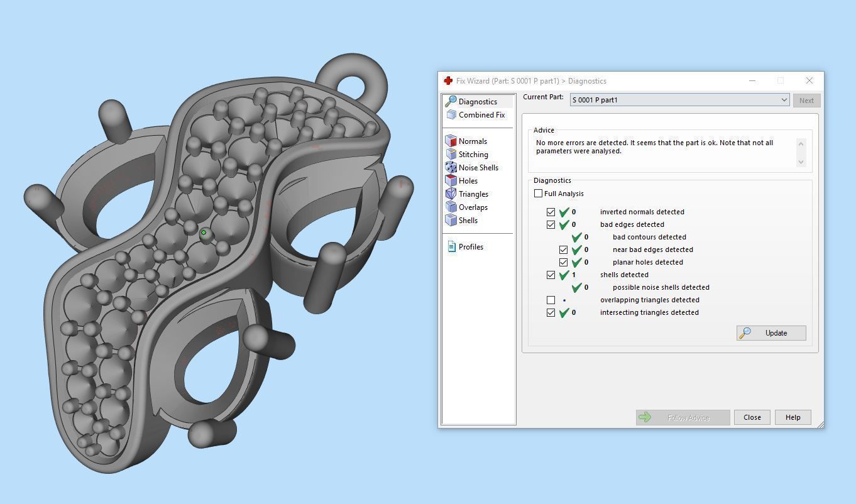This screenshot has height=504, width=856.
Task: Click green checkmark beside bad contours detected
Action: pyautogui.click(x=576, y=237)
